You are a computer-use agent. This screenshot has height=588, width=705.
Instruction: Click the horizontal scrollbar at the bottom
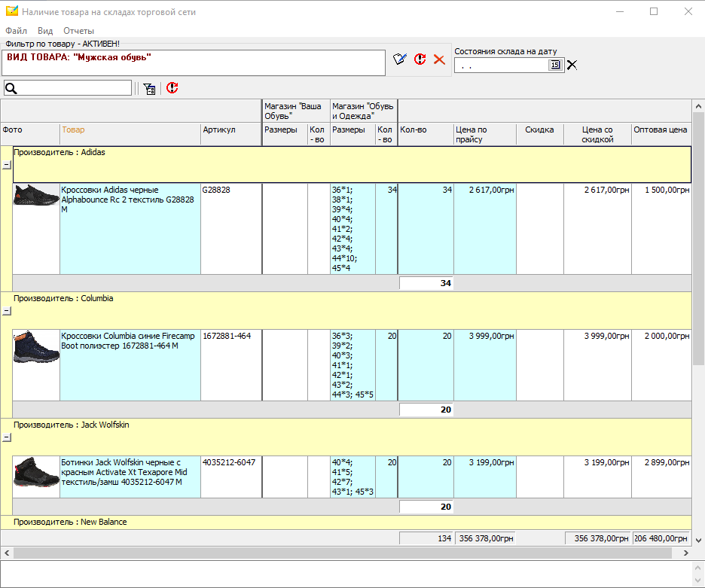click(343, 553)
